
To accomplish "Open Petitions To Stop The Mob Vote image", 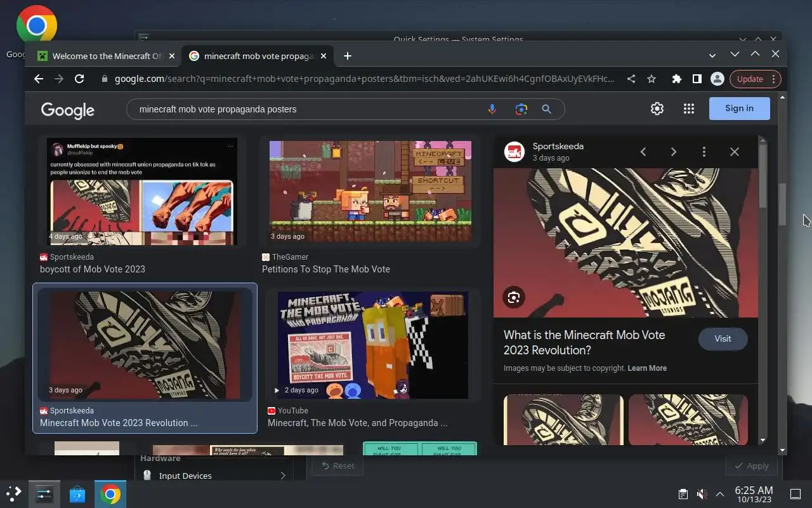I will tap(370, 192).
